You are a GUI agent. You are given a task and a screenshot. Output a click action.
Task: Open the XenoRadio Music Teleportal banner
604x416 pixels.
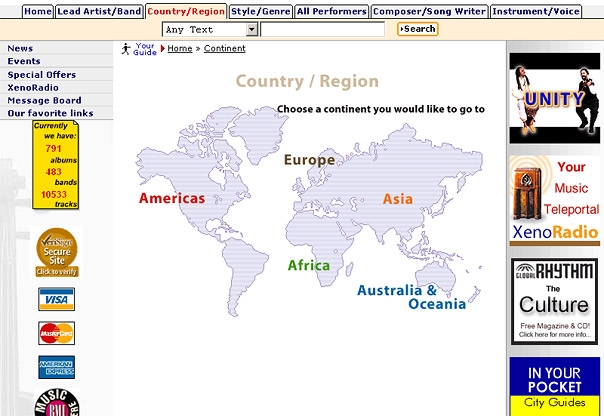(554, 200)
